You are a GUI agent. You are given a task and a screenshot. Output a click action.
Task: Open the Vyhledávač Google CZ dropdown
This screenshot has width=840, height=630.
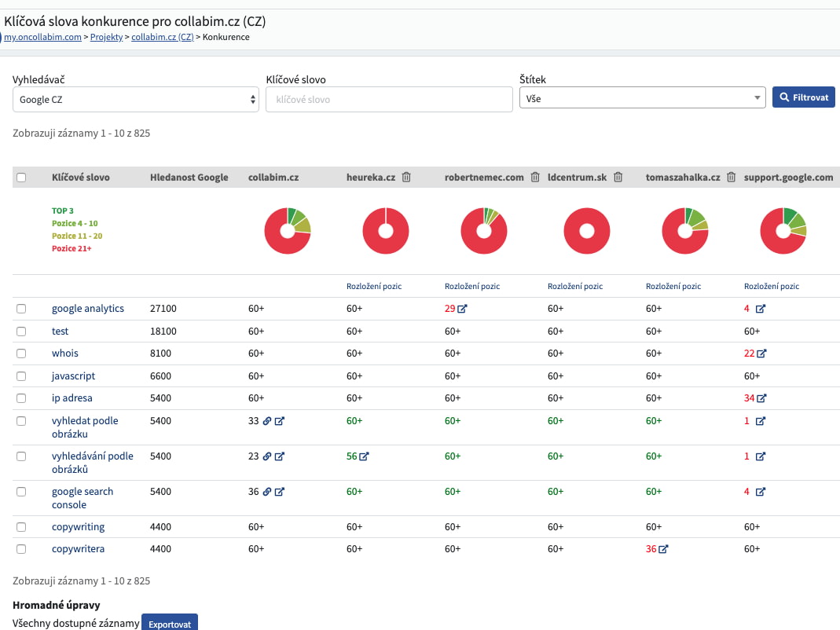[135, 100]
